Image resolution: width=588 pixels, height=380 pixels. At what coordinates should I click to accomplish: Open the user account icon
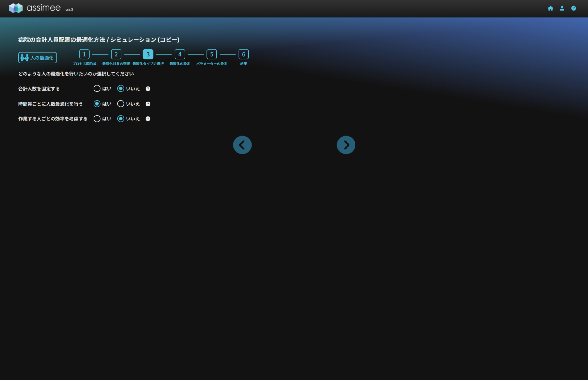tap(562, 8)
